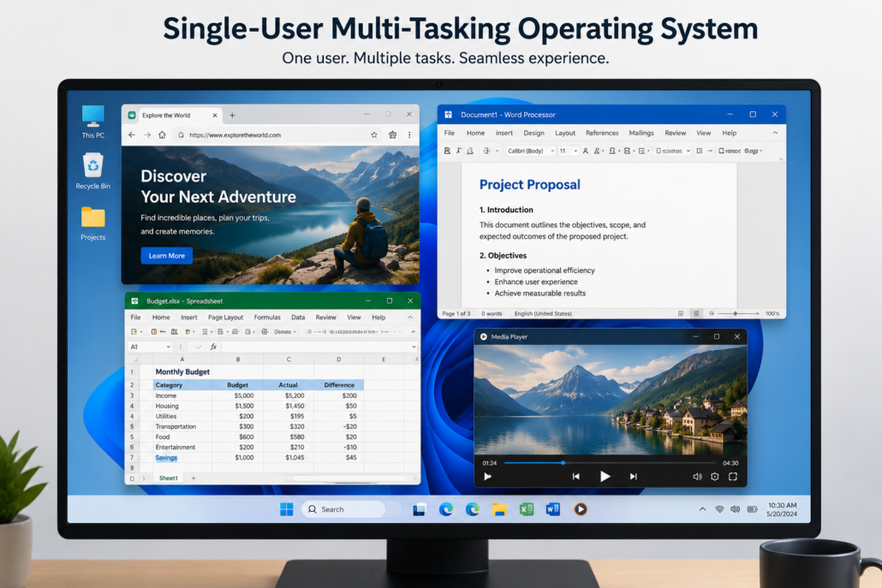Viewport: 882px width, 588px height.
Task: Toggle Media Player fullscreen mode
Action: point(733,477)
